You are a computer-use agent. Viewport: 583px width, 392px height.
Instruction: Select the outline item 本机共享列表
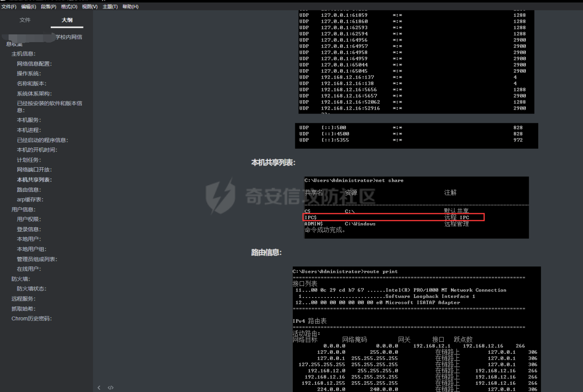tap(34, 180)
